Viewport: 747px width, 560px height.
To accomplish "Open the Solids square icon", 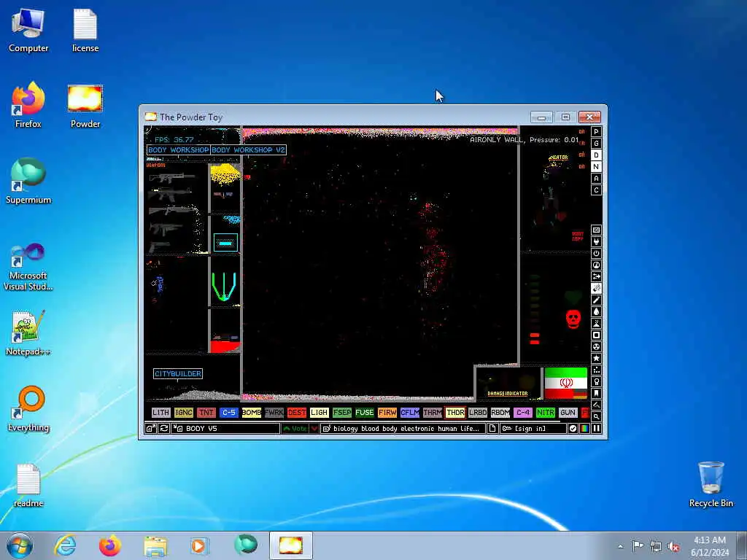I will pos(596,335).
